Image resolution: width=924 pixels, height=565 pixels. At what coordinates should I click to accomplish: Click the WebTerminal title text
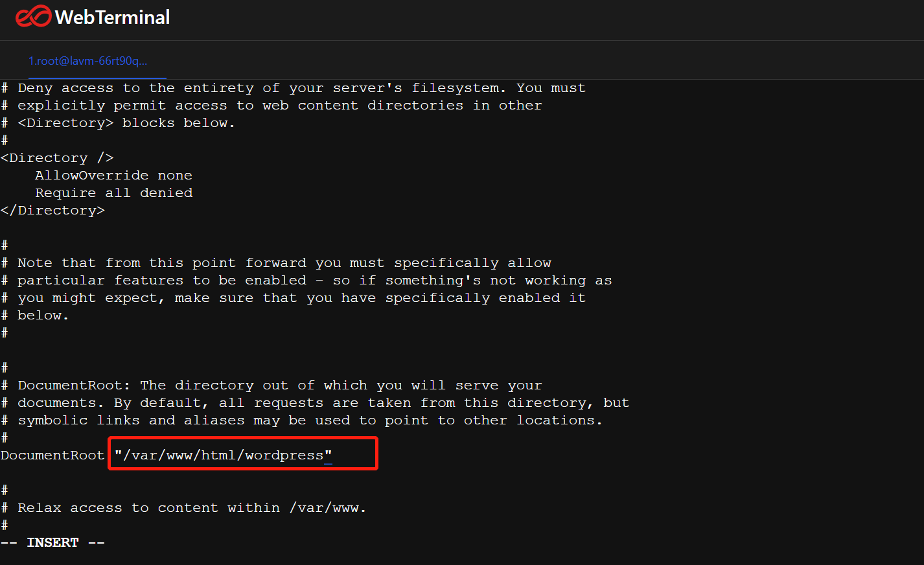(x=112, y=17)
